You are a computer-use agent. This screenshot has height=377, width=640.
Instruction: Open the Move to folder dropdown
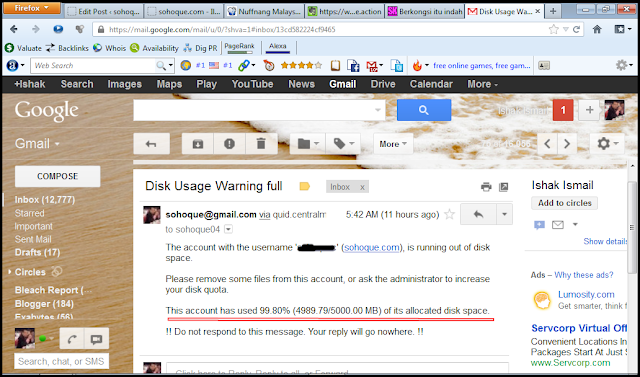pos(308,144)
